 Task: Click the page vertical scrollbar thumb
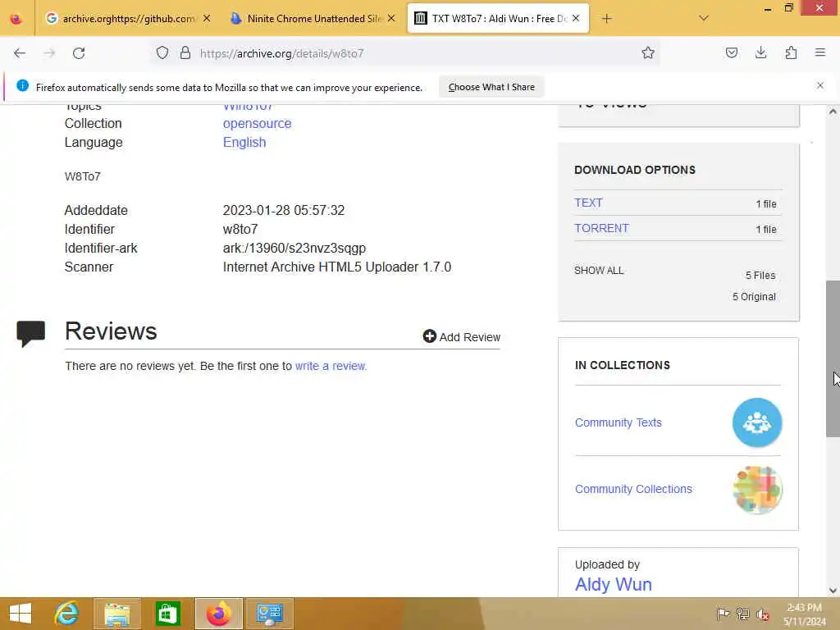click(833, 358)
